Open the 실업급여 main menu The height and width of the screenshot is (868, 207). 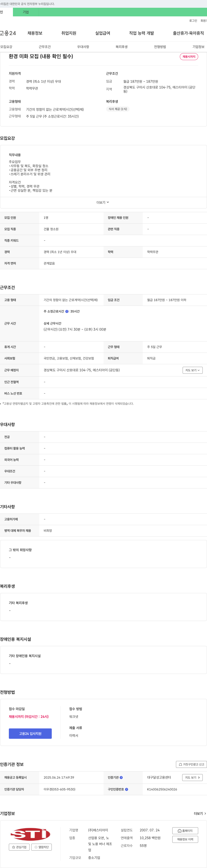point(102,33)
